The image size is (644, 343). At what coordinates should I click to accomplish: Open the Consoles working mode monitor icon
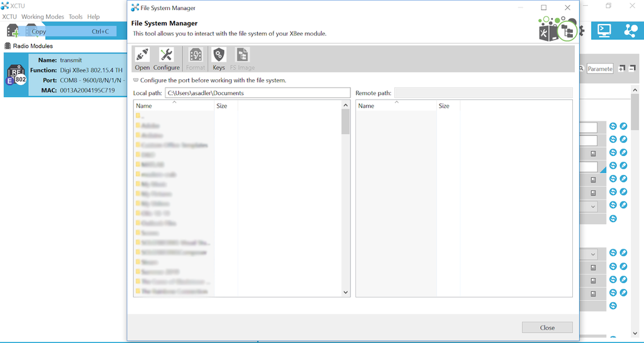tap(604, 30)
